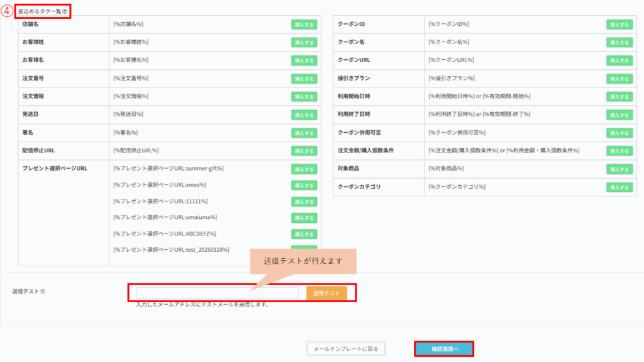Insert the クーポンURL tag
Viewport: 644px width, 362px height.
click(x=619, y=60)
